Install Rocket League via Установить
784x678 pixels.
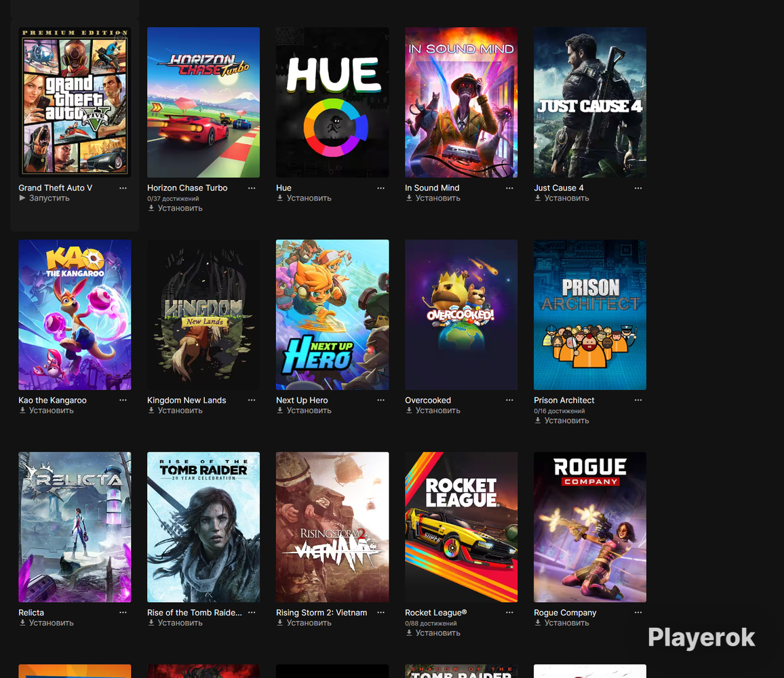(x=433, y=633)
